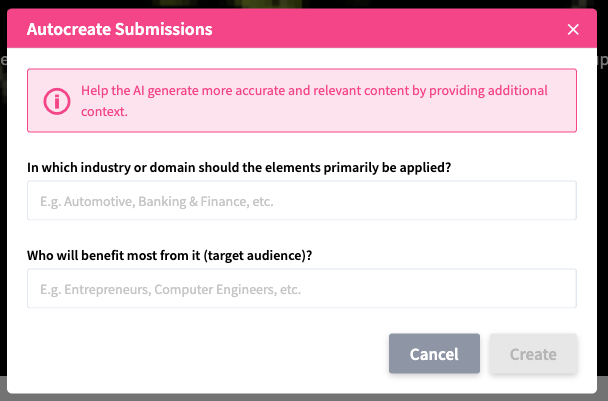Close the Autocreate Submissions dialog with X
This screenshot has height=401, width=608.
[x=573, y=29]
